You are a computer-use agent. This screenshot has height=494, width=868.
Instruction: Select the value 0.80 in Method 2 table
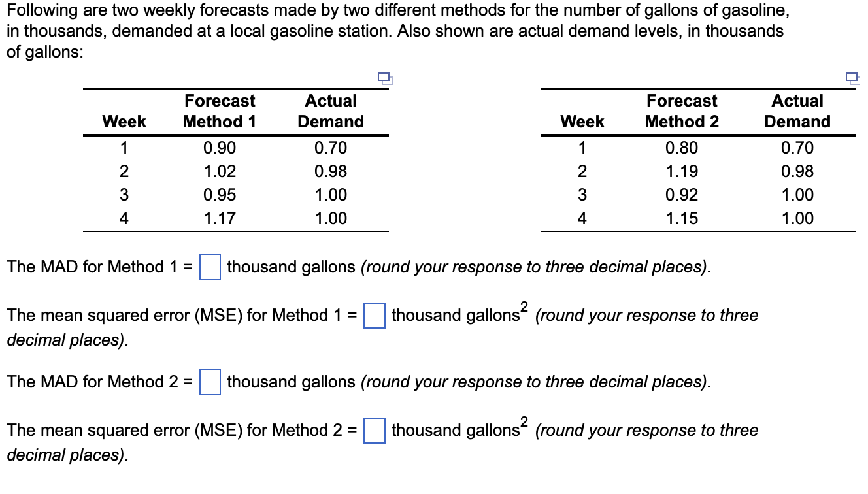coord(682,148)
